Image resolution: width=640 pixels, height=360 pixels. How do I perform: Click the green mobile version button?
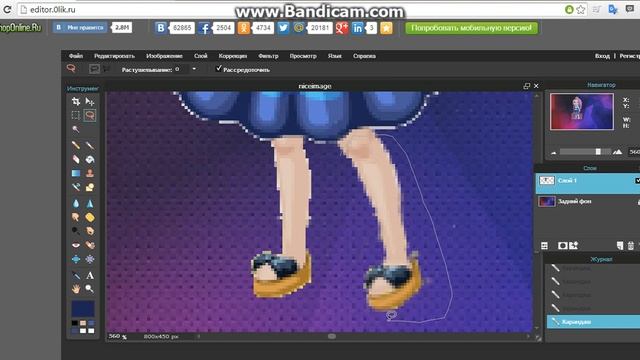[x=471, y=28]
